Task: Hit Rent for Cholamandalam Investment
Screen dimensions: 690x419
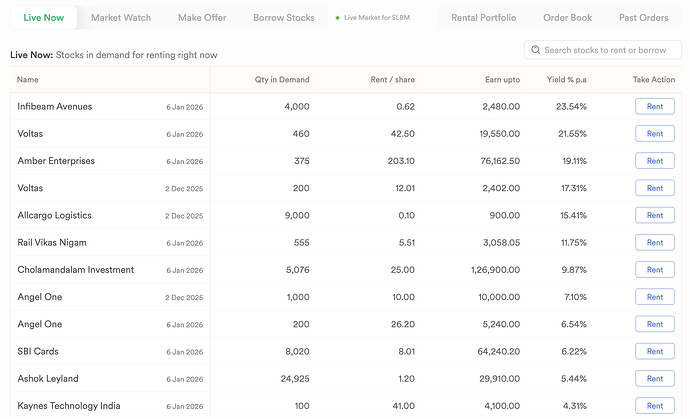Action: coord(654,270)
